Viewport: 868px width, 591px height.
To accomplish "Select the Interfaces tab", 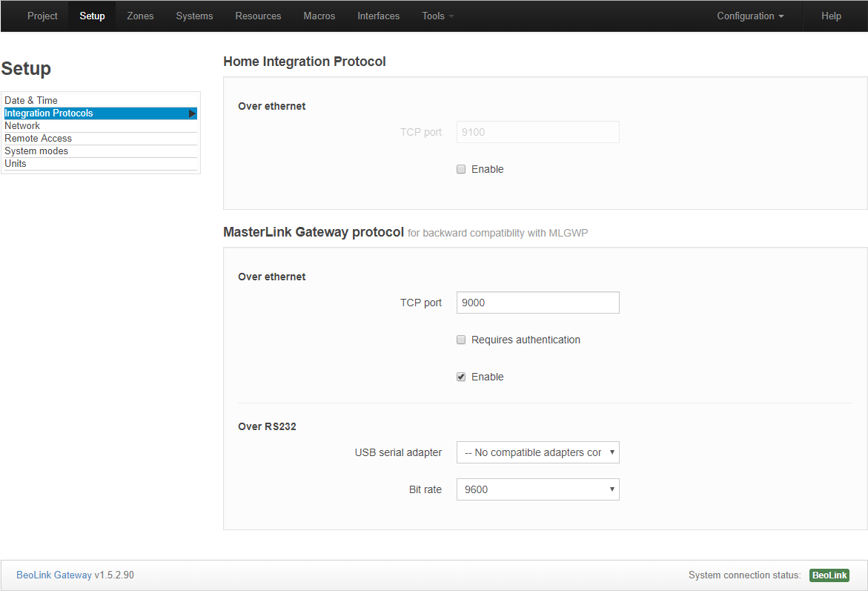I will [378, 16].
